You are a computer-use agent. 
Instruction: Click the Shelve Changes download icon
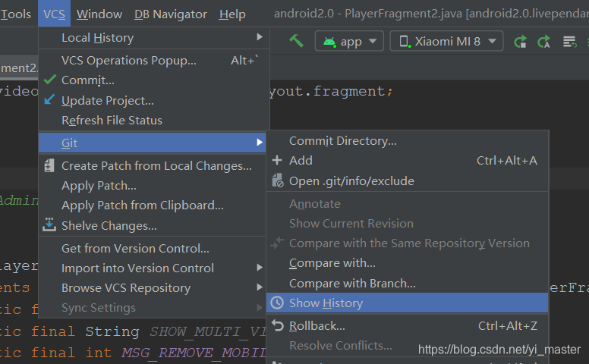(49, 224)
